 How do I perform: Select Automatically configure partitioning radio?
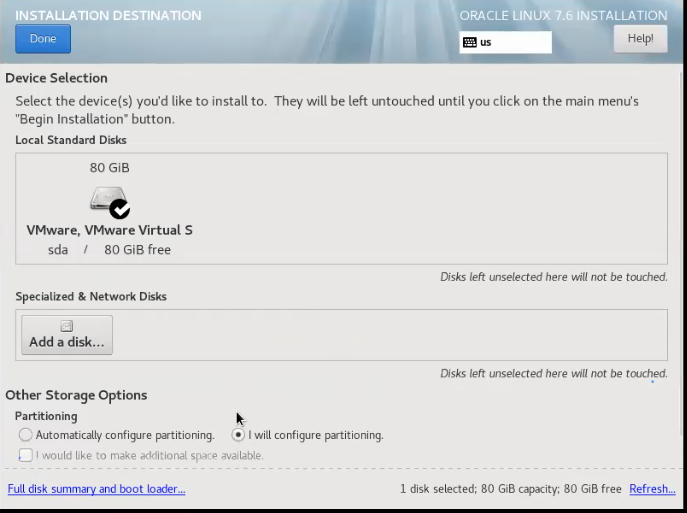coord(25,435)
